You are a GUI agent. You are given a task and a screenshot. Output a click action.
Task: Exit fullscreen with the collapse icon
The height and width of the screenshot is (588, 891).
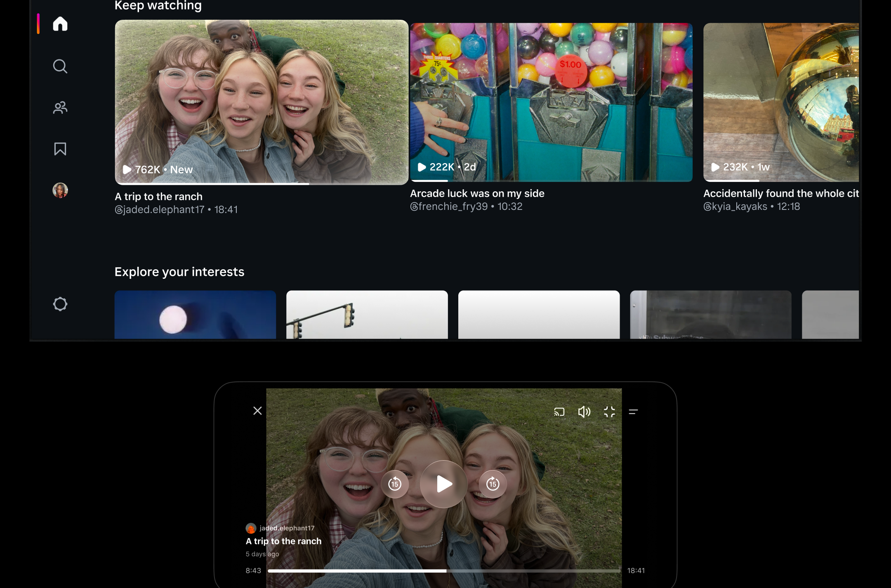pyautogui.click(x=609, y=412)
